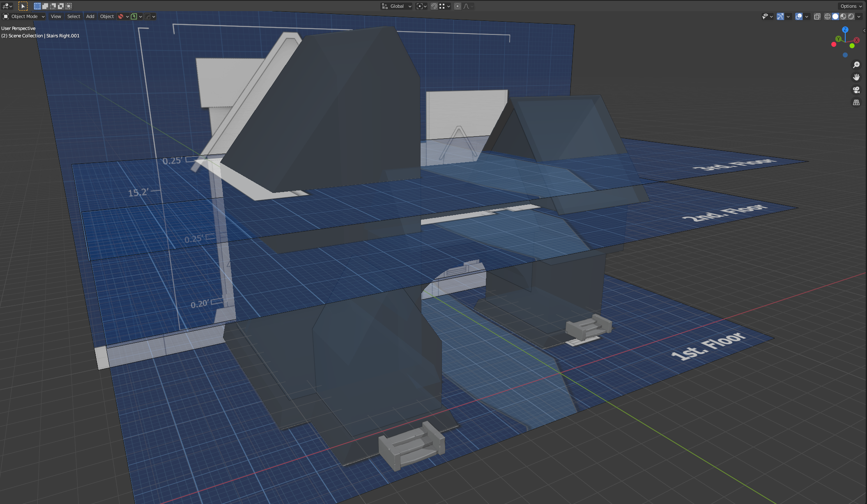Choose Extend selection mode icon
Viewport: 867px width, 504px height.
(45, 6)
